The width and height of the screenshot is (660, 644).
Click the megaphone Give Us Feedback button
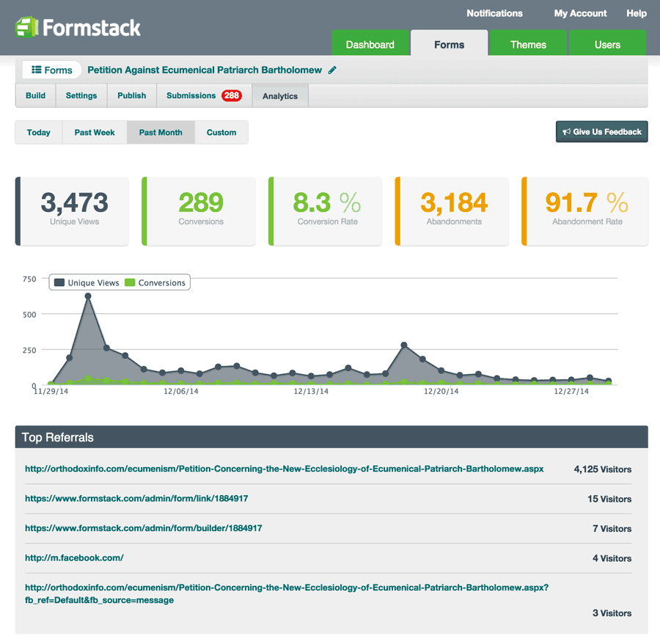coord(601,132)
